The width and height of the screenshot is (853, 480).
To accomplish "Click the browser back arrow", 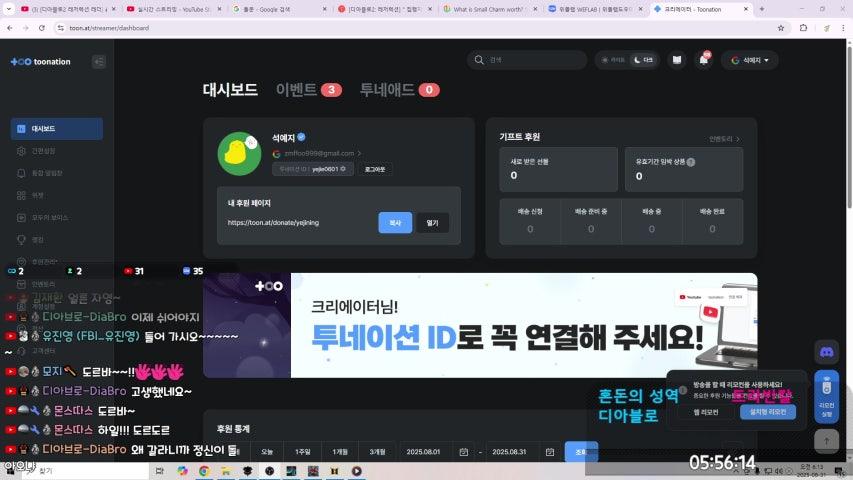I will point(10,28).
